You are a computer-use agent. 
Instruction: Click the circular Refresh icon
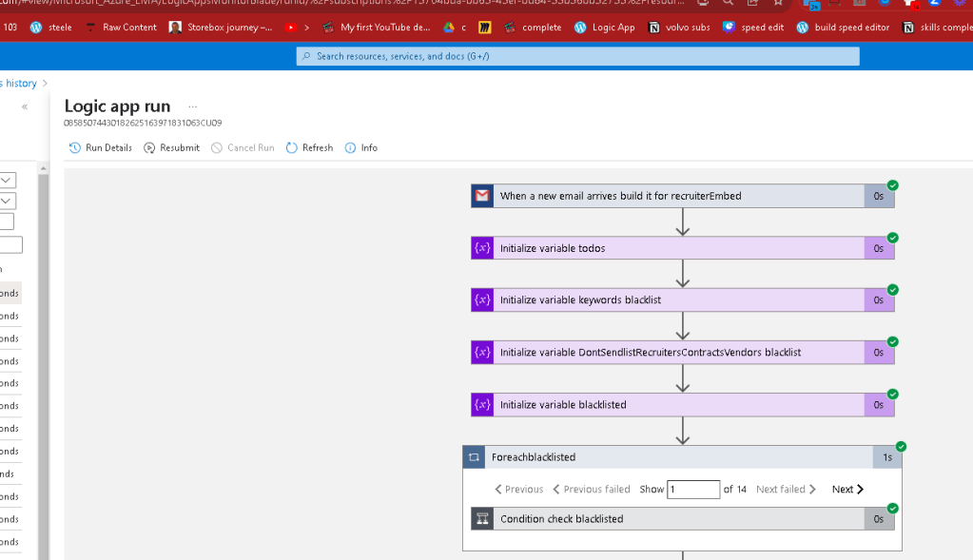(x=292, y=147)
